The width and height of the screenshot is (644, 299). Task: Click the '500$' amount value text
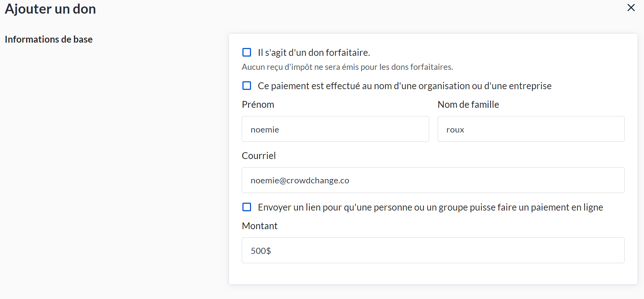tap(261, 251)
